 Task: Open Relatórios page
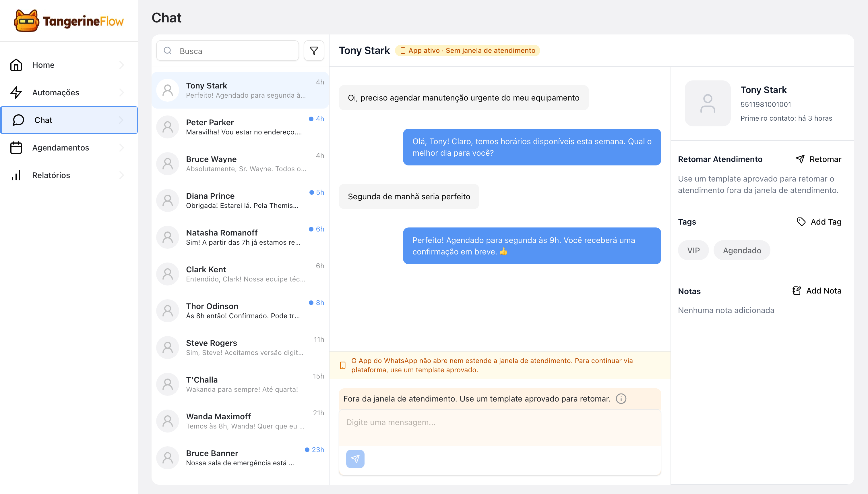(69, 175)
